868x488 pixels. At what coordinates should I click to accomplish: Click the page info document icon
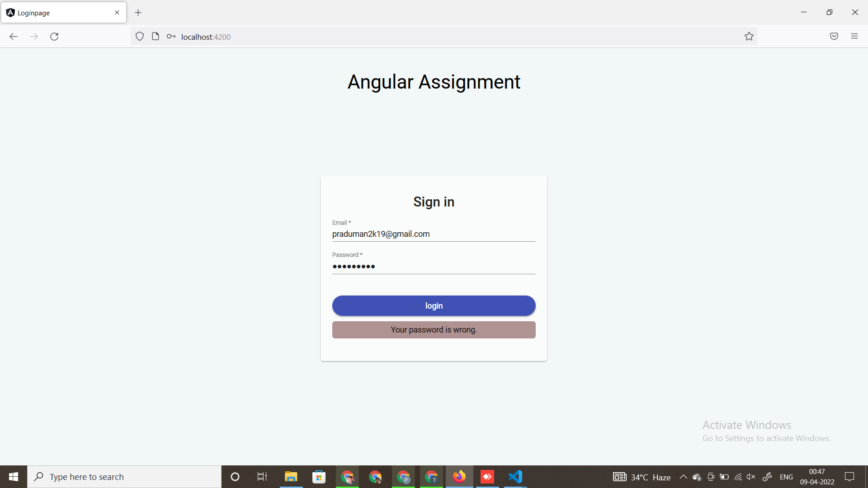156,37
